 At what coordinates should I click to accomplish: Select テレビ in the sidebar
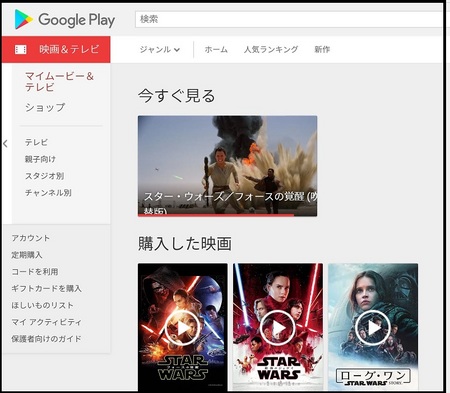point(36,142)
